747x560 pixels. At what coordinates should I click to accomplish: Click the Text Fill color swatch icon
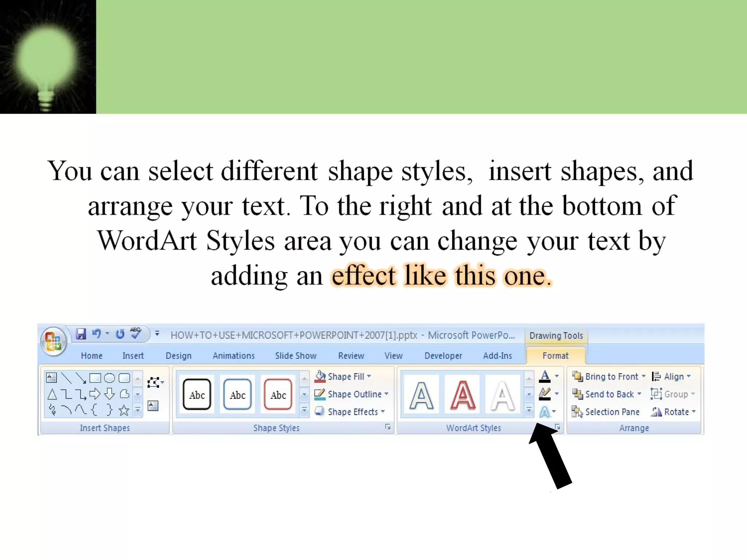(x=545, y=376)
